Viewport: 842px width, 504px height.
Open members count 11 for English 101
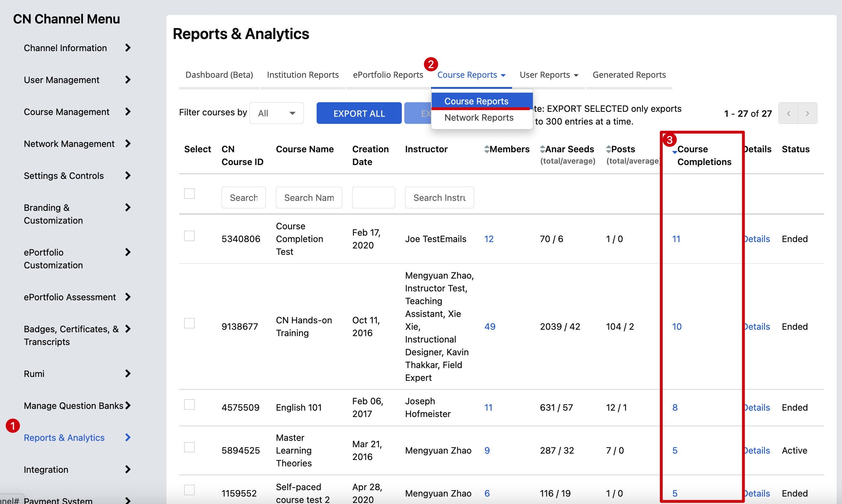coord(488,407)
